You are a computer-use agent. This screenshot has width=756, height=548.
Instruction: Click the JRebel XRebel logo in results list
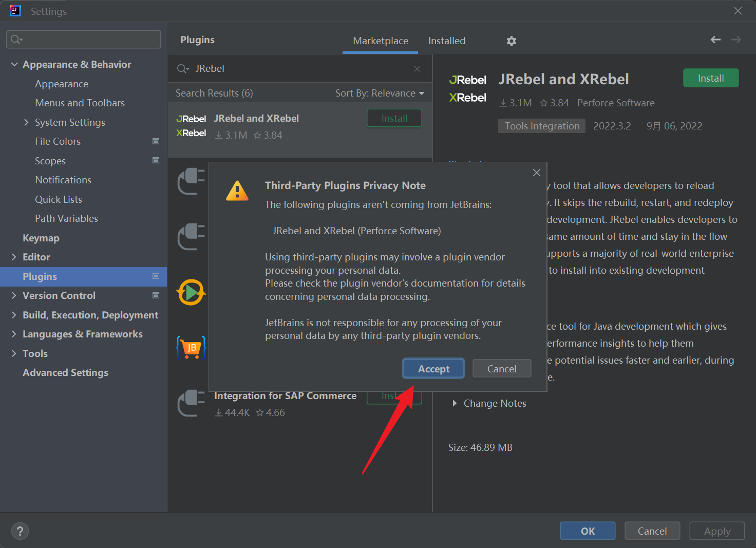(191, 126)
